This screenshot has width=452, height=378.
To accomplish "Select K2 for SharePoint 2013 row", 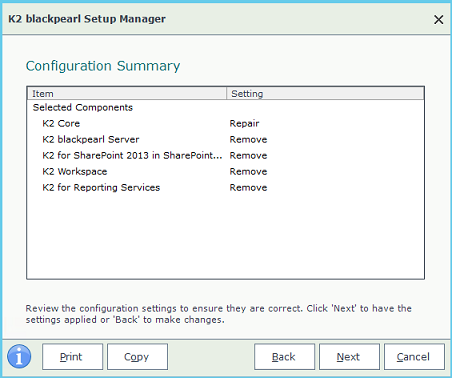I will click(225, 155).
